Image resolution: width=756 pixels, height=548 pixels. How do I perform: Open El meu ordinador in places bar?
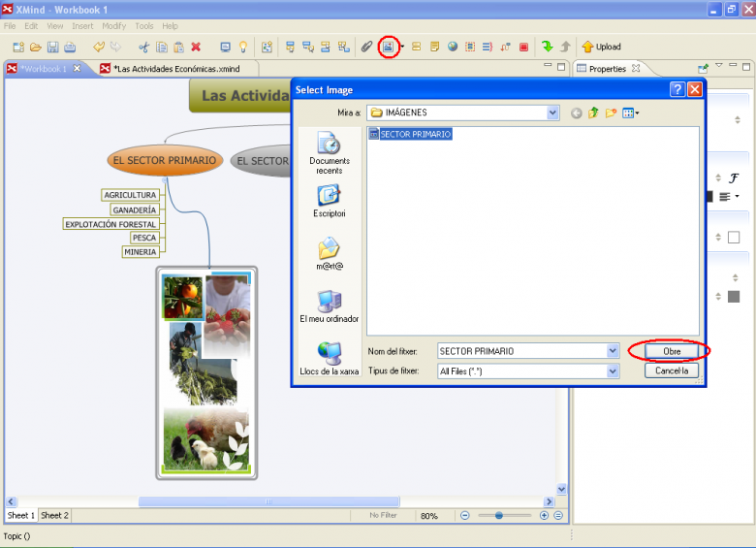pyautogui.click(x=330, y=306)
